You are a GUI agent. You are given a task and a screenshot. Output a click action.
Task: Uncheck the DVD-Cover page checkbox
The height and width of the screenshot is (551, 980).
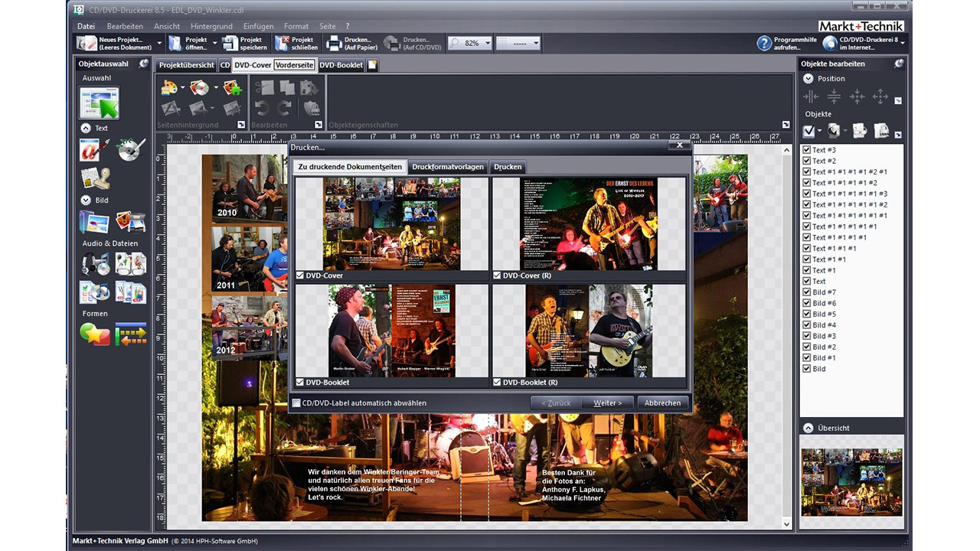(300, 275)
